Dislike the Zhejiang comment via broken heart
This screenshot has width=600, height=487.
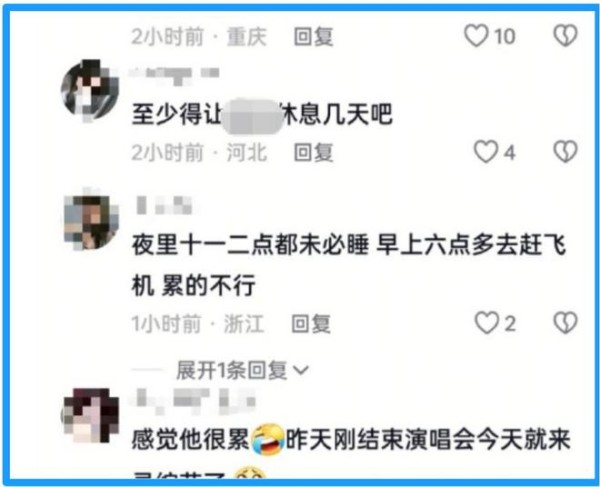566,322
